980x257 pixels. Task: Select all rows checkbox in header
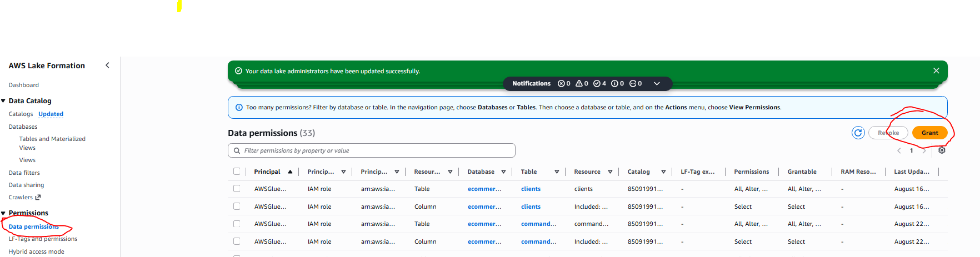(x=237, y=172)
